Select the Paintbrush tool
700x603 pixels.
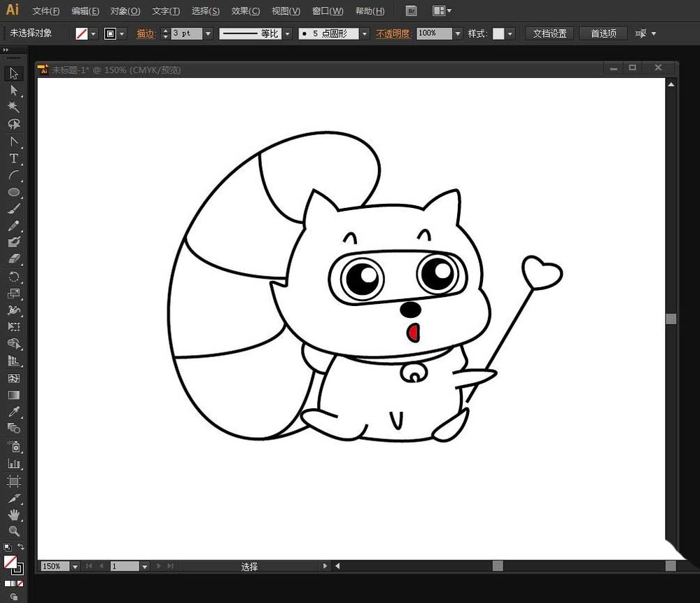[x=14, y=209]
